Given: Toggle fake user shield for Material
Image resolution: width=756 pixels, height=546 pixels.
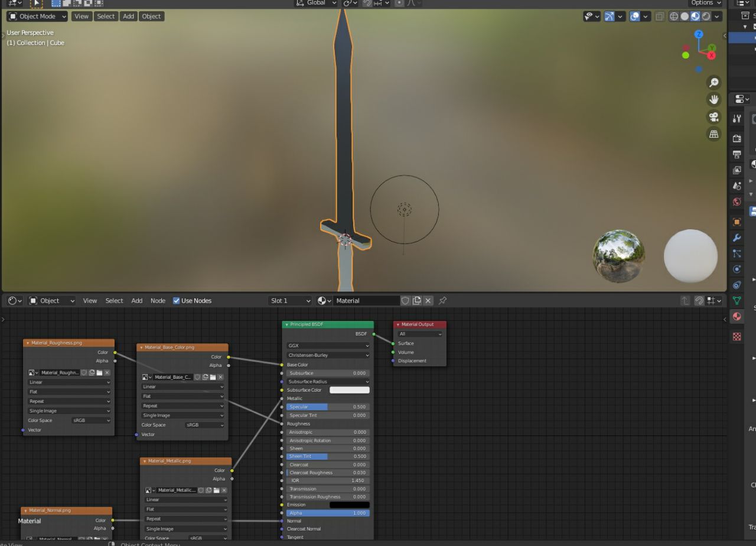Looking at the screenshot, I should tap(405, 301).
